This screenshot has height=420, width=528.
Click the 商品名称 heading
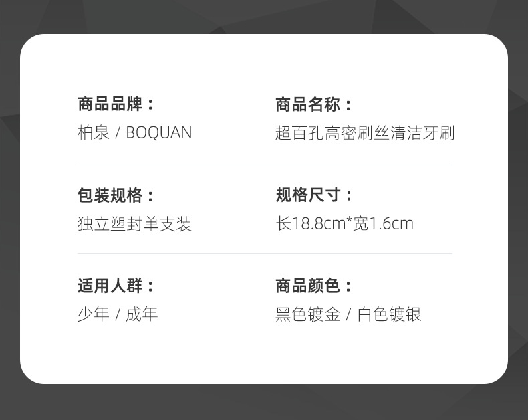click(308, 104)
